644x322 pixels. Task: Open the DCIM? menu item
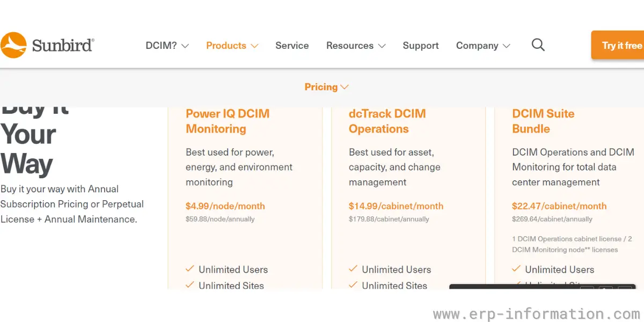tap(161, 46)
